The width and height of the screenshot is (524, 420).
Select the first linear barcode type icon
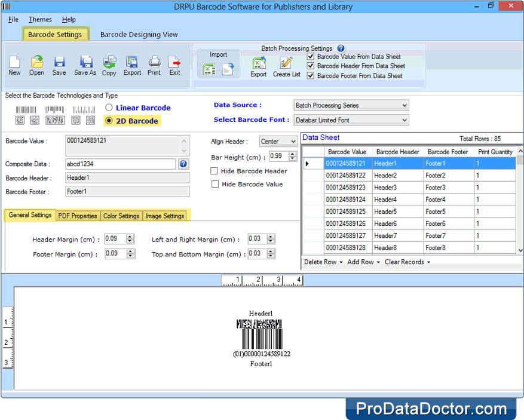26,109
